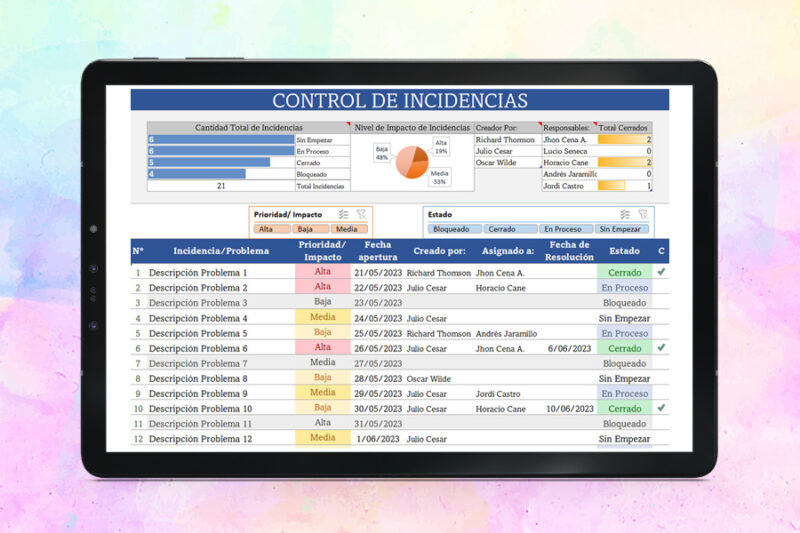
Task: Select Jhon Cena A. orange Total Cerrados bar
Action: (624, 140)
